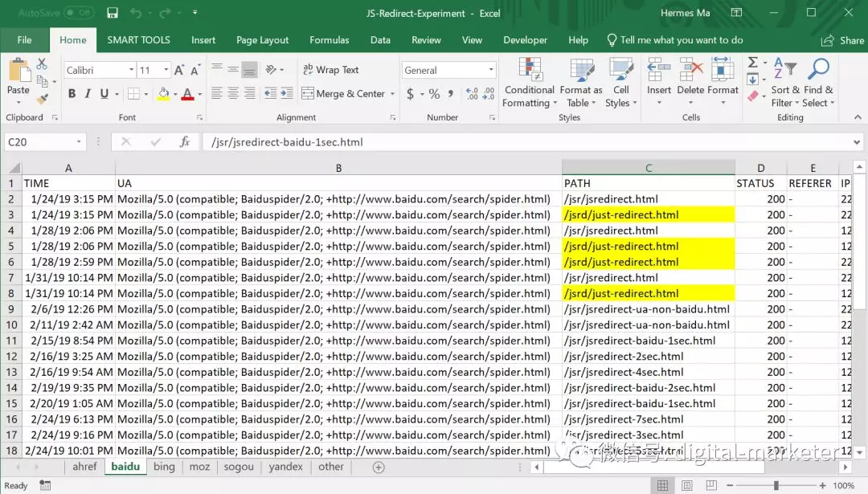Click the Decrease Indent icon
868x494 pixels.
[x=270, y=93]
